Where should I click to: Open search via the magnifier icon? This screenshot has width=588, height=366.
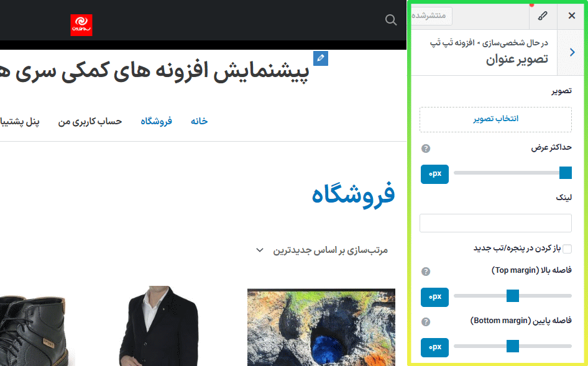tap(390, 20)
